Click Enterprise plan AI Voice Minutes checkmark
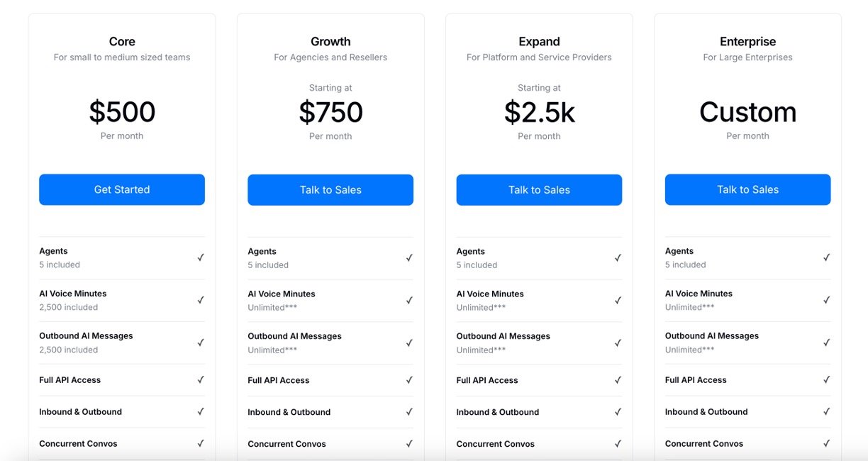 point(826,300)
